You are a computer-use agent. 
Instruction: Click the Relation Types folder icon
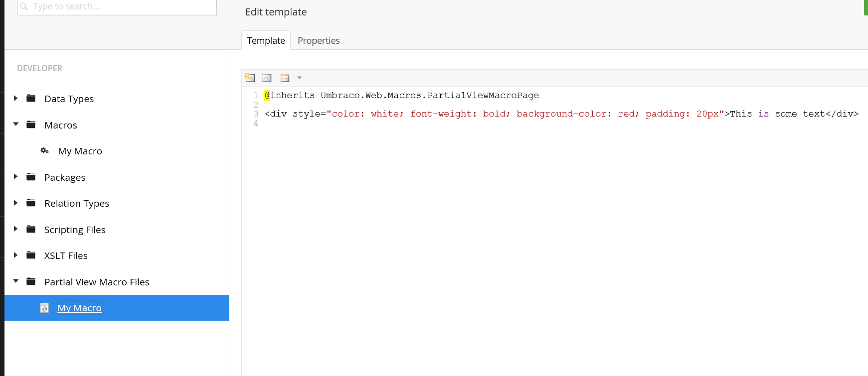coord(31,203)
